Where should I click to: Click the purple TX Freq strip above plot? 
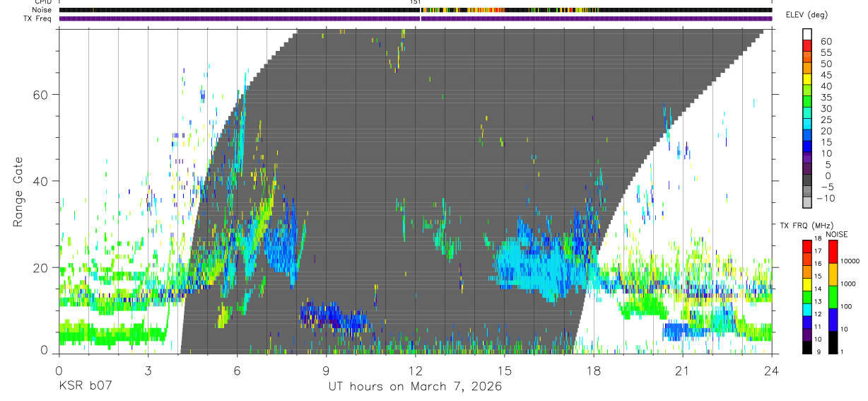point(415,18)
